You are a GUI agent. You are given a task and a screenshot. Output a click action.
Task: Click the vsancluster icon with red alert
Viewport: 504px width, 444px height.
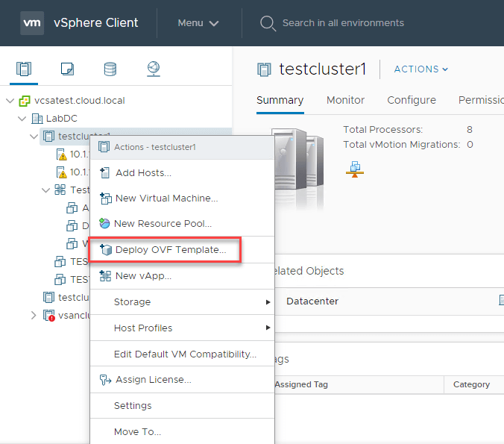pos(49,316)
